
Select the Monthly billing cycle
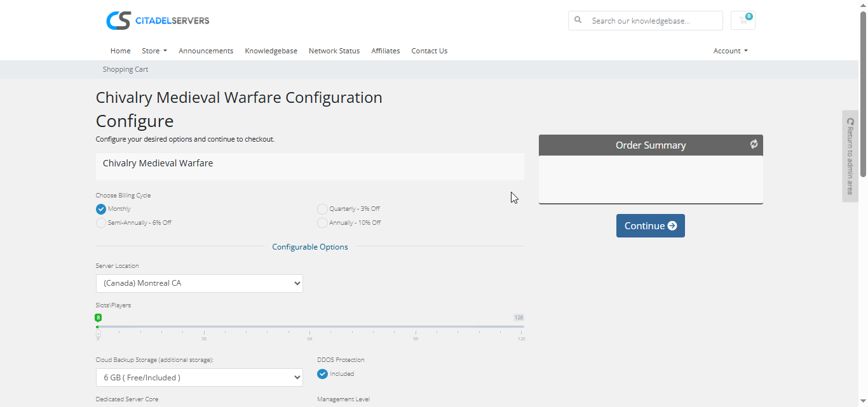tap(101, 209)
